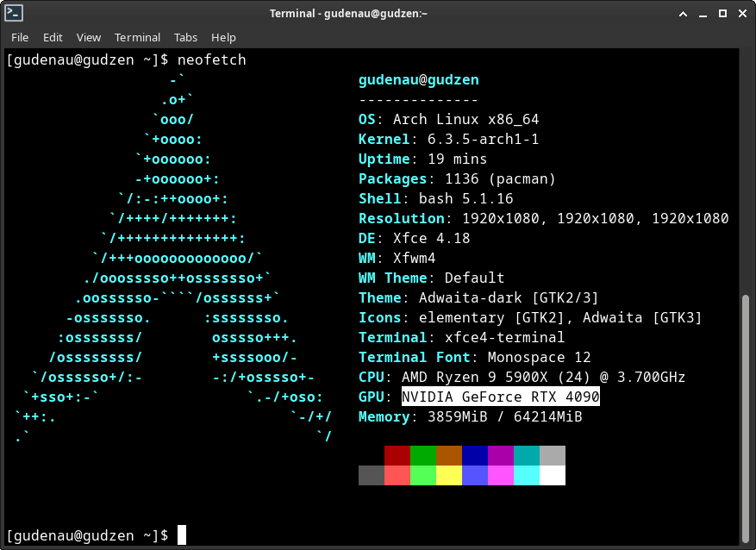This screenshot has width=756, height=550.
Task: Click the window title text in the title bar
Action: (348, 14)
